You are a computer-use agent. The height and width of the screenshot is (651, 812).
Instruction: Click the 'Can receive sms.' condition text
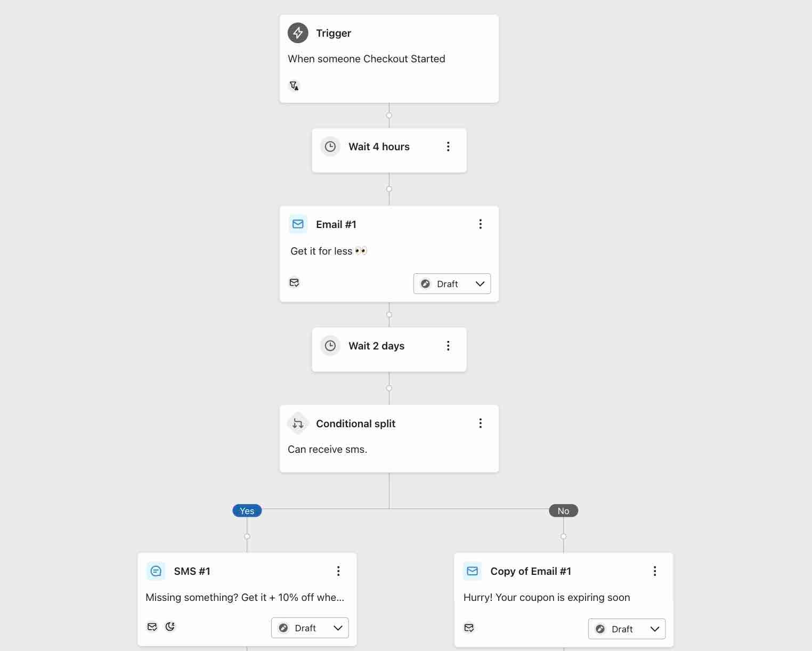[x=327, y=449]
